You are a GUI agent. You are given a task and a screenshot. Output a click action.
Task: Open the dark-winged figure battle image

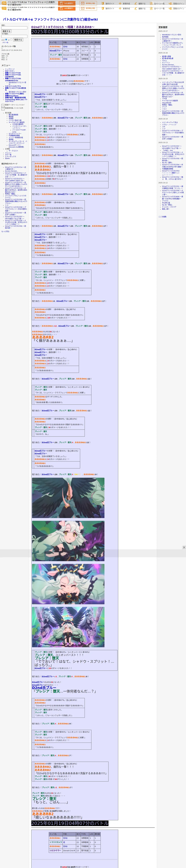[68, 498]
